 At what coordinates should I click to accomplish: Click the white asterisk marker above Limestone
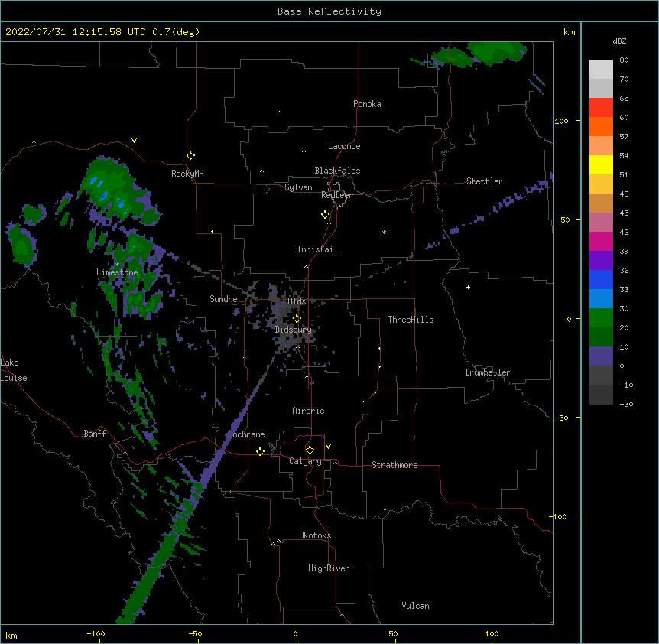tap(118, 265)
